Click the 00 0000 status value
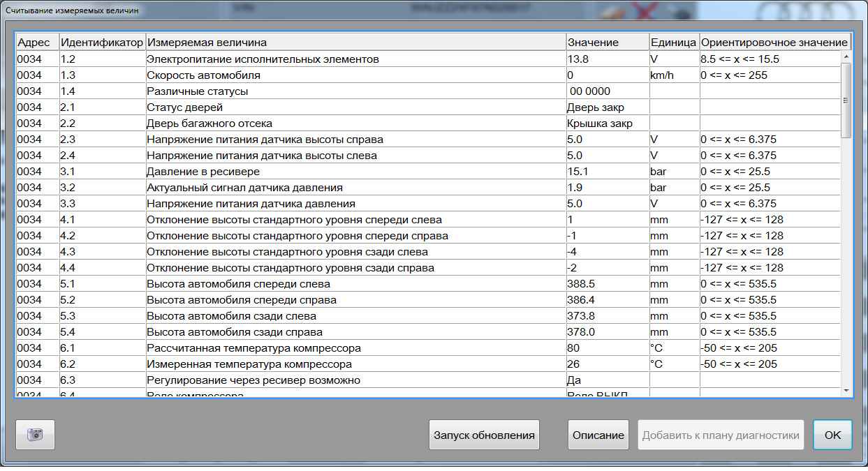 click(x=608, y=91)
